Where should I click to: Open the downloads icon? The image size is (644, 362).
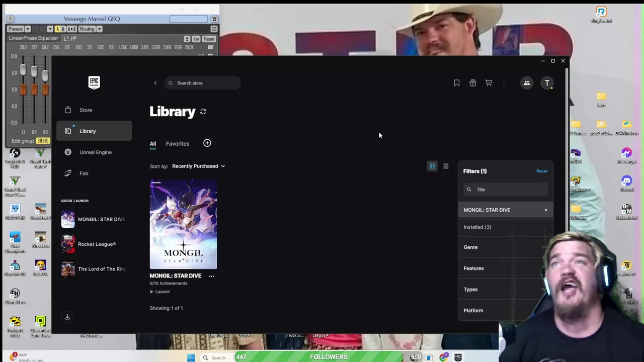pos(67,317)
